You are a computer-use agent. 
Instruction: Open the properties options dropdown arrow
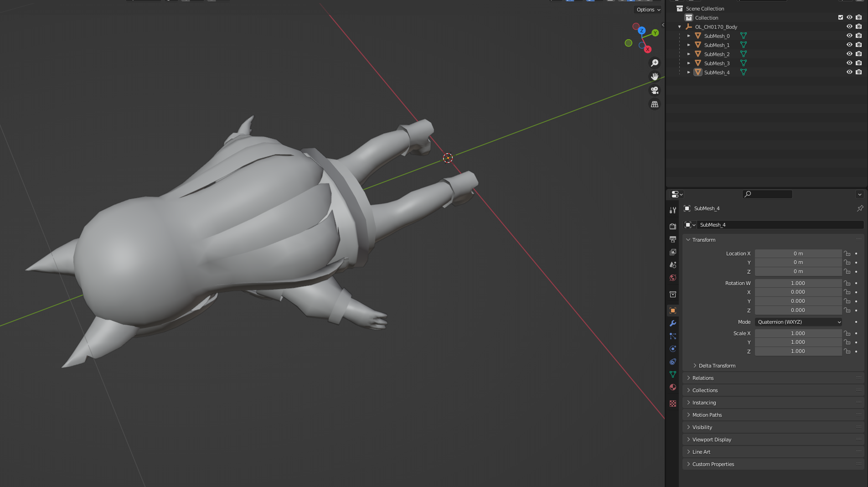point(860,194)
